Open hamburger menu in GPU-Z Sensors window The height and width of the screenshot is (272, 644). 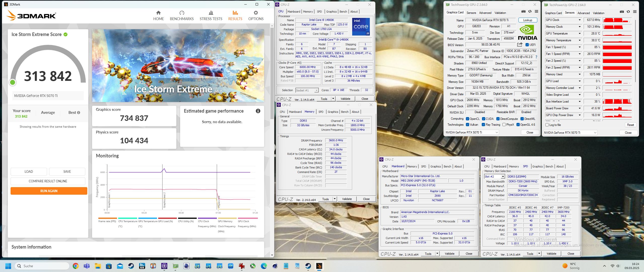635,12
